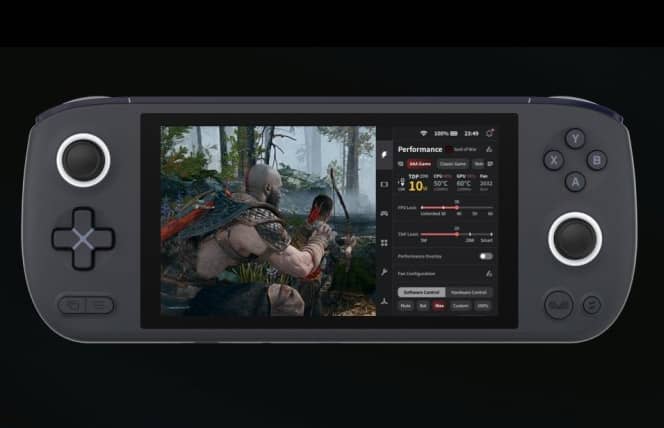The width and height of the screenshot is (664, 428).
Task: Choose the Mute fan preset button
Action: click(x=406, y=305)
